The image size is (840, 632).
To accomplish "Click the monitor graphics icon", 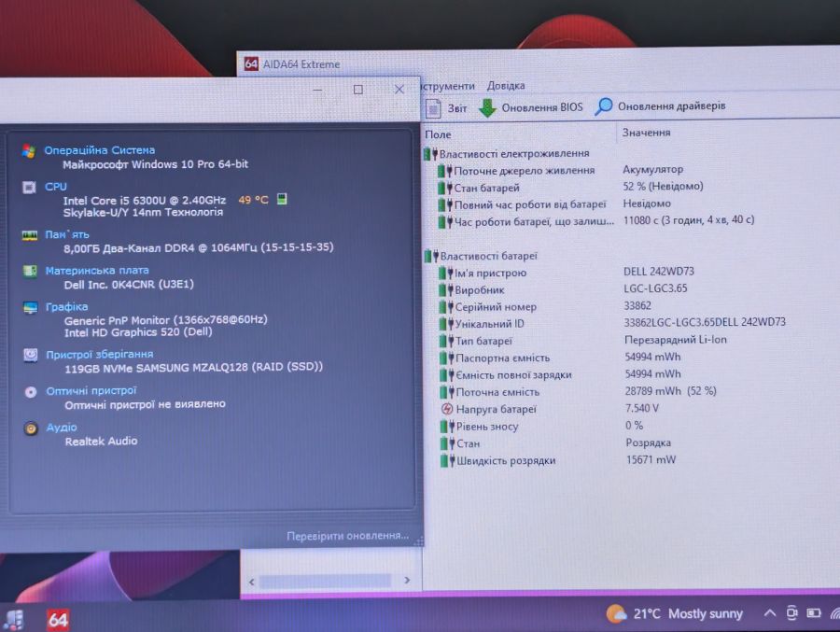I will [x=31, y=308].
